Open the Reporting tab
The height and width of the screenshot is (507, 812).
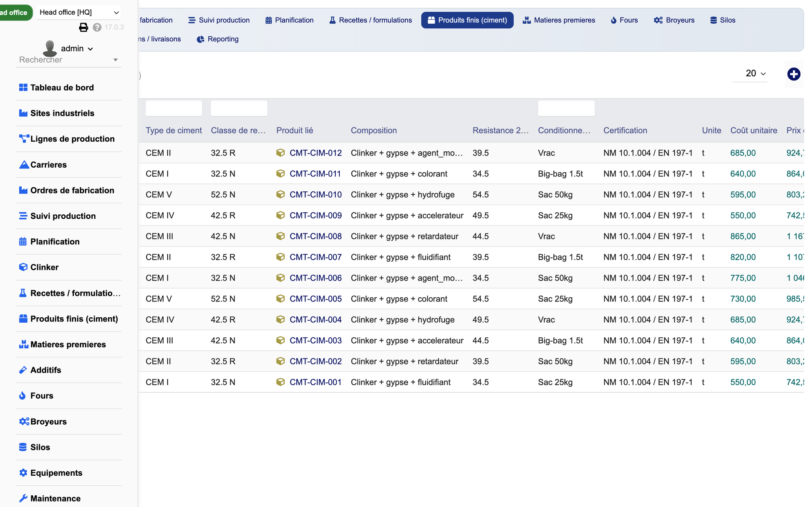pos(218,39)
